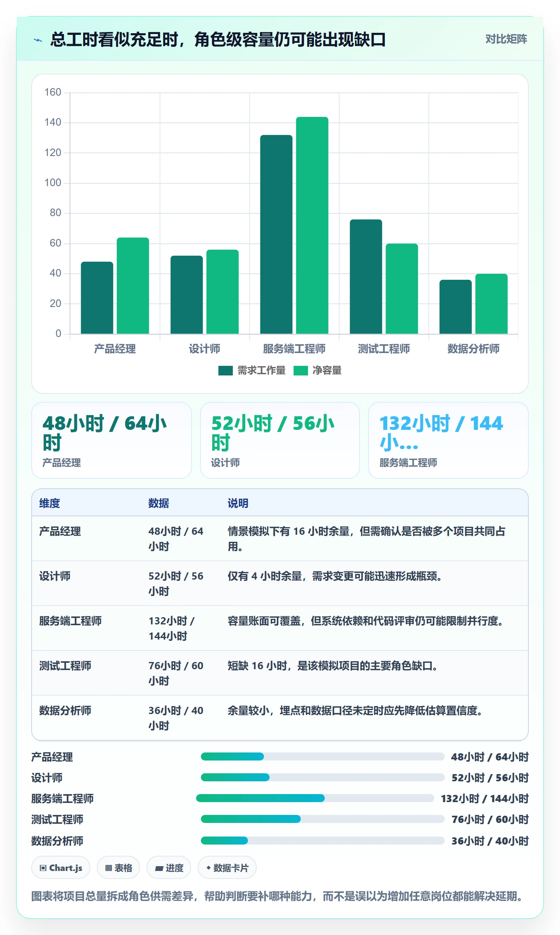Open the 132小时 服务端工程师 data card
Screen dimensions: 560x935
coord(448,440)
